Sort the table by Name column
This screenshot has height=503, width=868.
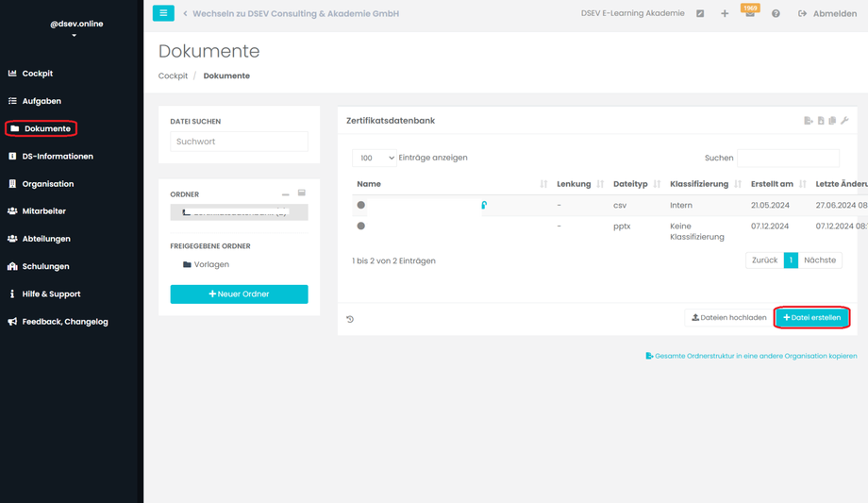tap(369, 184)
